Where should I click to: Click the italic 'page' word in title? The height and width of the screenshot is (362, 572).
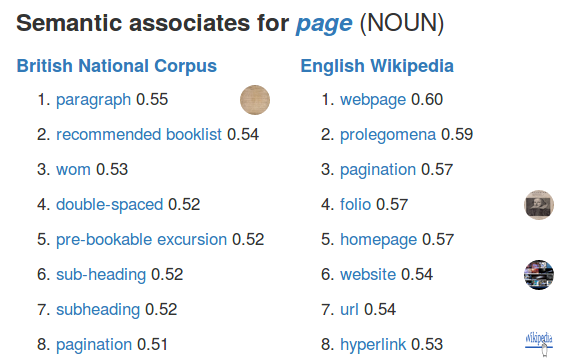324,24
